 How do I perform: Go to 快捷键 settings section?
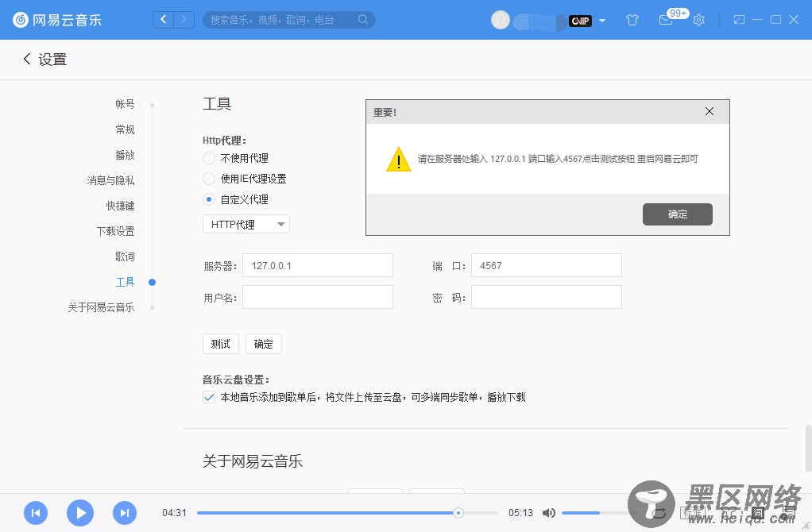(120, 206)
